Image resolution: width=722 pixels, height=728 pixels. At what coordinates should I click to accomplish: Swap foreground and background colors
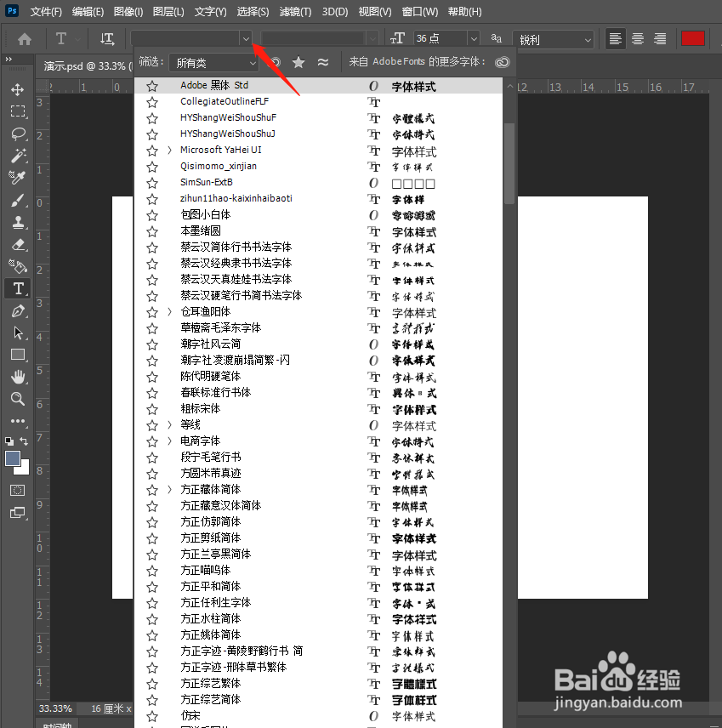click(24, 441)
